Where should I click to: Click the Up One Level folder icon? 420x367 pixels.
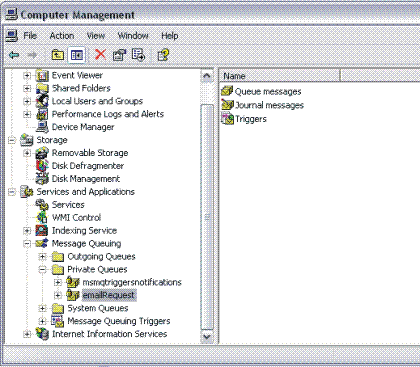pyautogui.click(x=58, y=55)
